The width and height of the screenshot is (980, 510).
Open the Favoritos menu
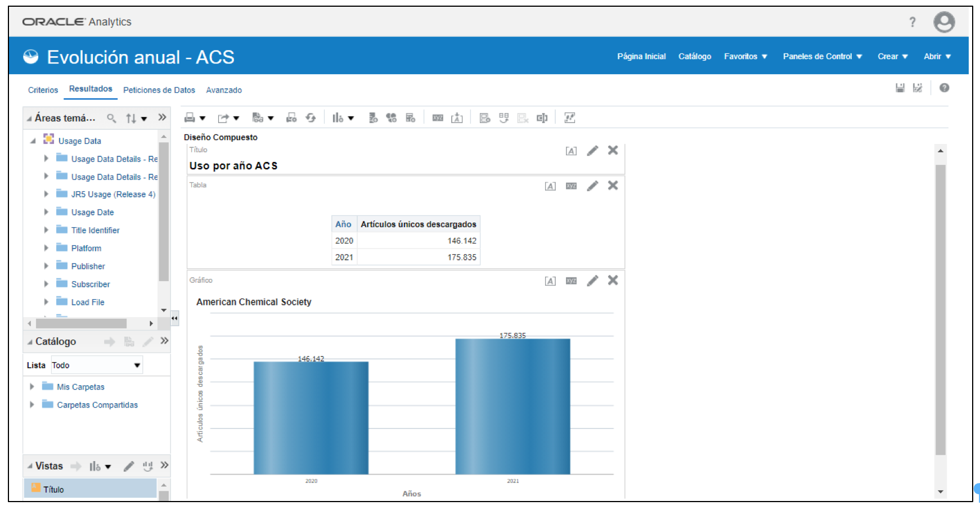(745, 56)
